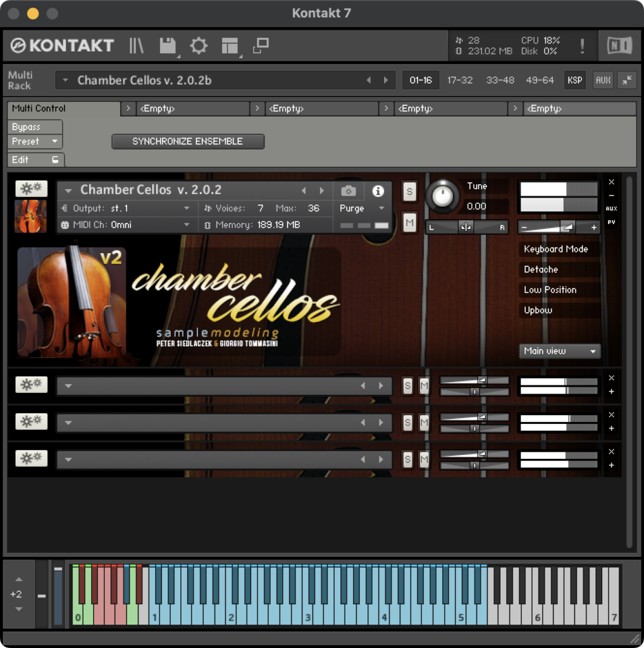Open the Preset dropdown in Multi Control
This screenshot has width=644, height=648.
pyautogui.click(x=35, y=141)
